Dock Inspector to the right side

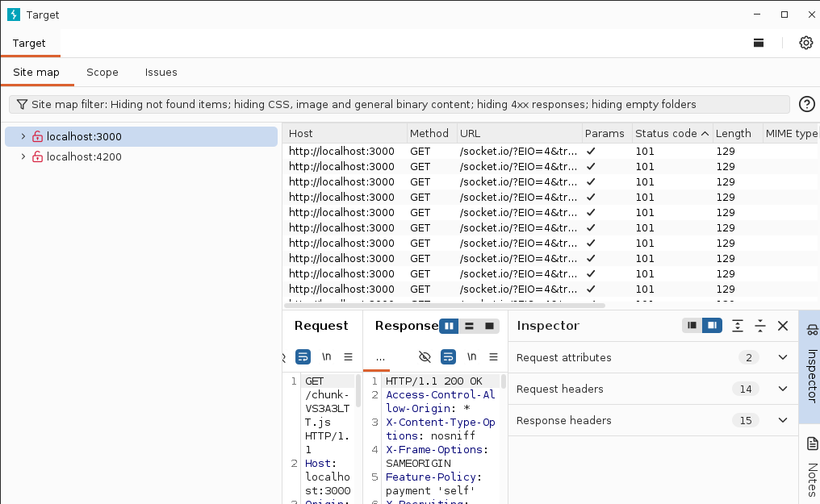click(712, 325)
